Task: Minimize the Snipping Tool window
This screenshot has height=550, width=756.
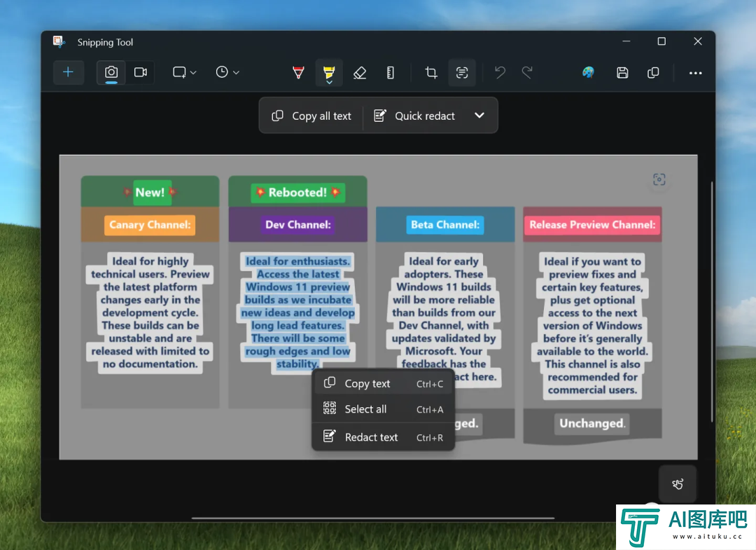Action: [626, 41]
